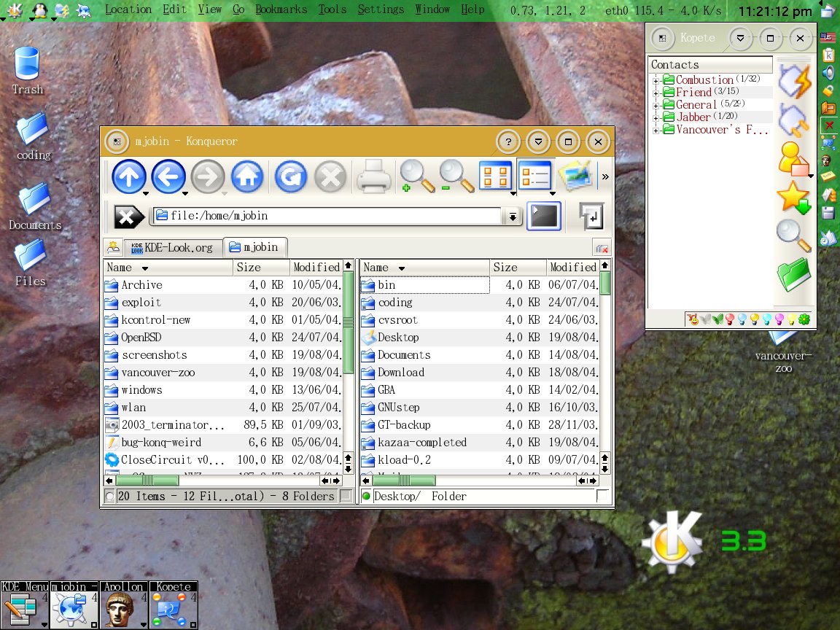
Task: Expand the Combustion contact group
Action: coord(656,80)
